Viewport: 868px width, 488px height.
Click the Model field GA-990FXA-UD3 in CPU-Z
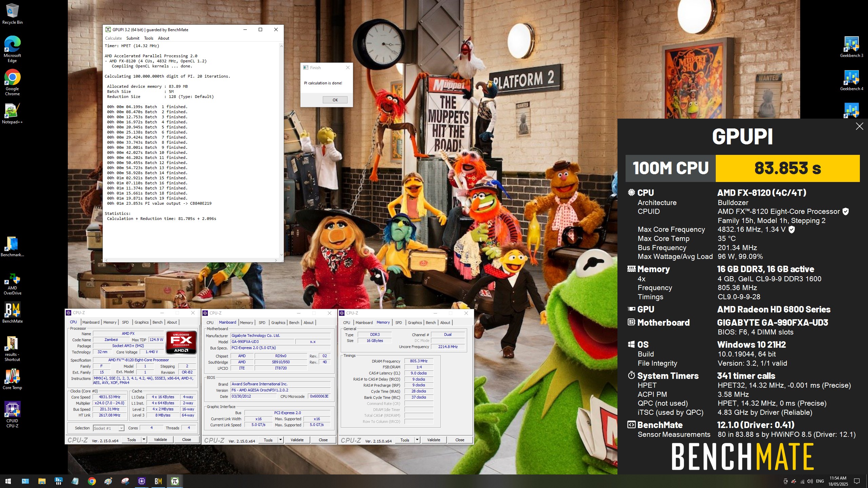click(x=262, y=342)
